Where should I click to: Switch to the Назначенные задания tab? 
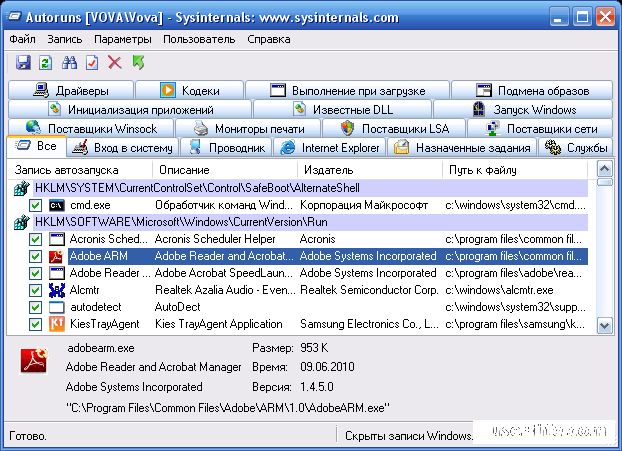(462, 148)
